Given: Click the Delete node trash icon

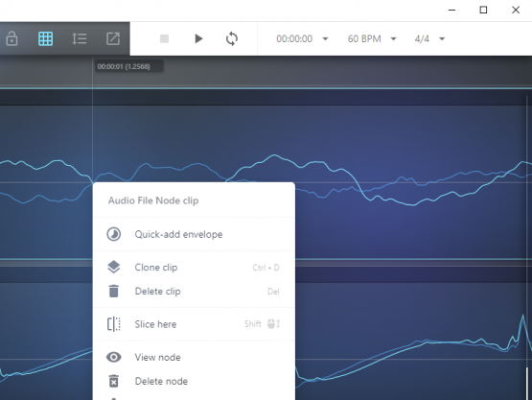Looking at the screenshot, I should [114, 381].
